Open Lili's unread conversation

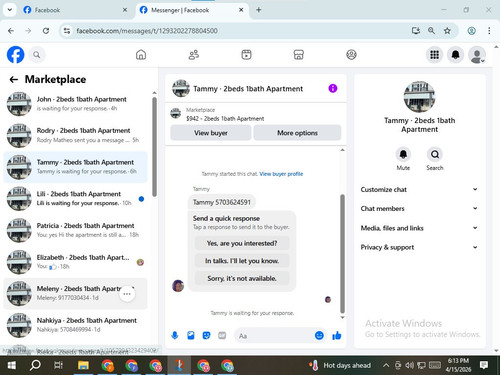click(x=75, y=198)
